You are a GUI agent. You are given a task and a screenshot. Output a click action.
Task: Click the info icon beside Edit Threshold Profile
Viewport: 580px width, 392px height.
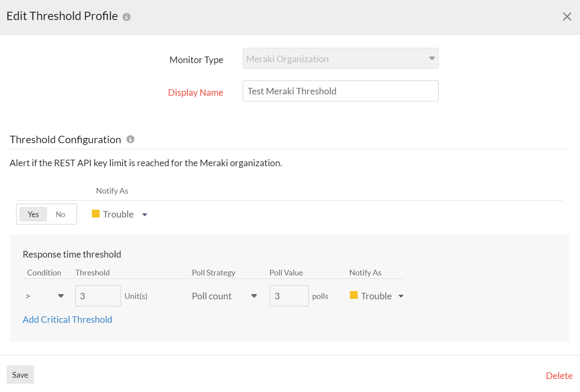pos(127,17)
